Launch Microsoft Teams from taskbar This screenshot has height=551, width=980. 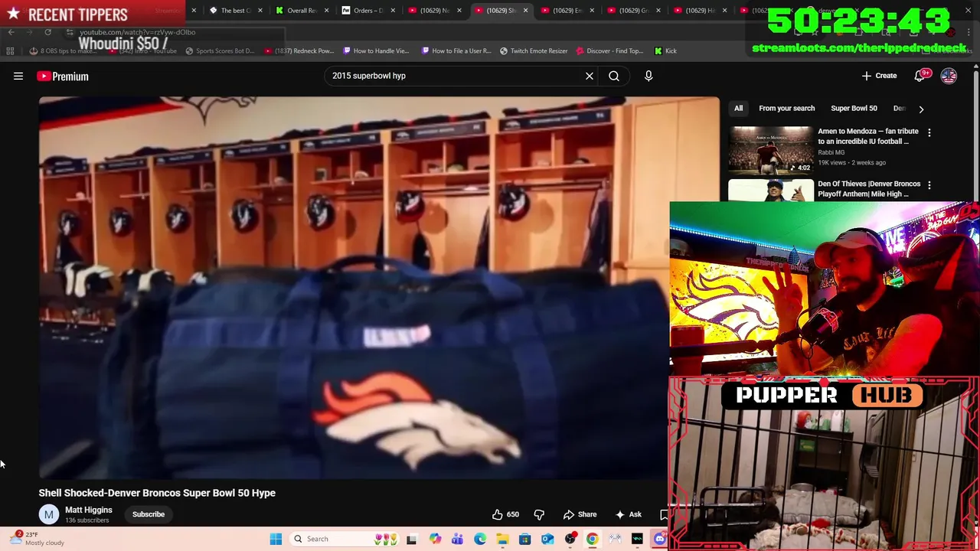tap(457, 539)
